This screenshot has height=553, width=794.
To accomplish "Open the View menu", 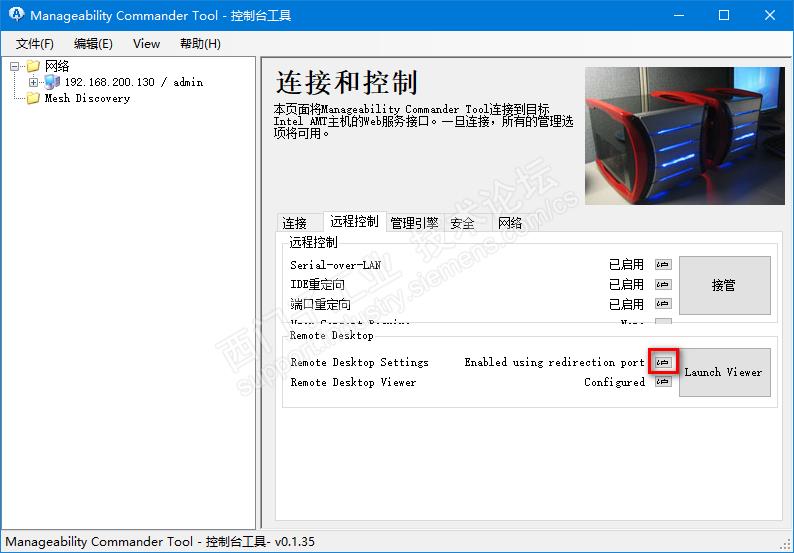I will (146, 44).
